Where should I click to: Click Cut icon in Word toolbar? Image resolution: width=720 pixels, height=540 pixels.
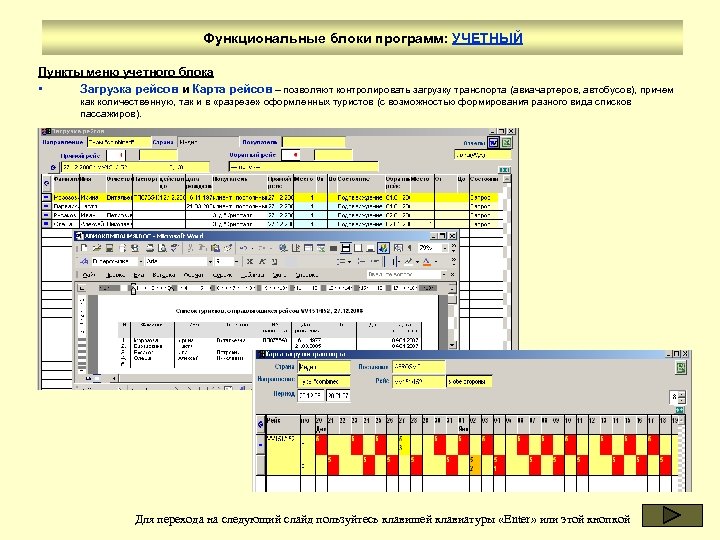click(x=190, y=248)
